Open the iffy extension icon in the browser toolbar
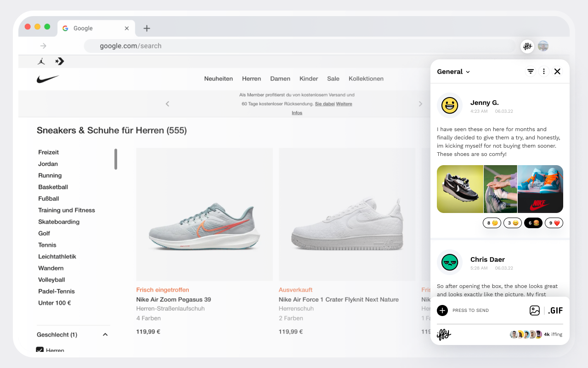The image size is (588, 368). click(527, 46)
